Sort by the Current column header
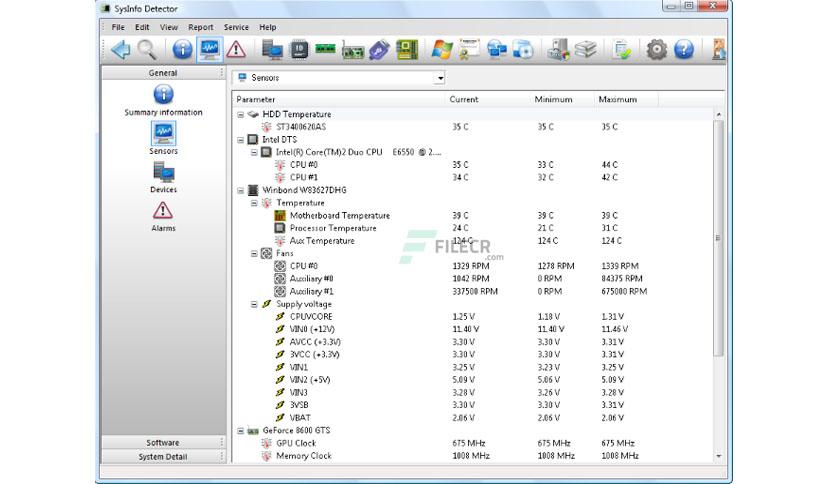Screen dimensions: 836x484 point(487,100)
